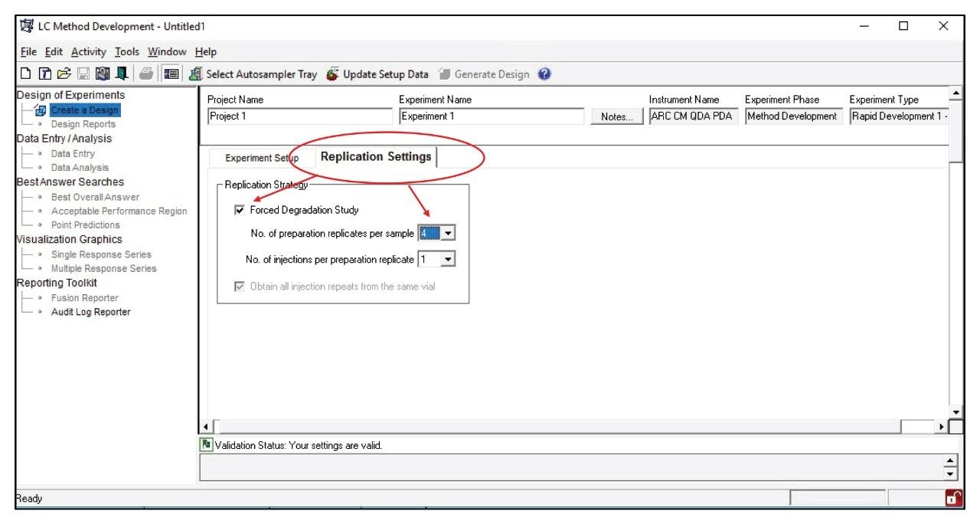Open injections per preparation replicate dropdown
The height and width of the screenshot is (524, 980).
448,258
